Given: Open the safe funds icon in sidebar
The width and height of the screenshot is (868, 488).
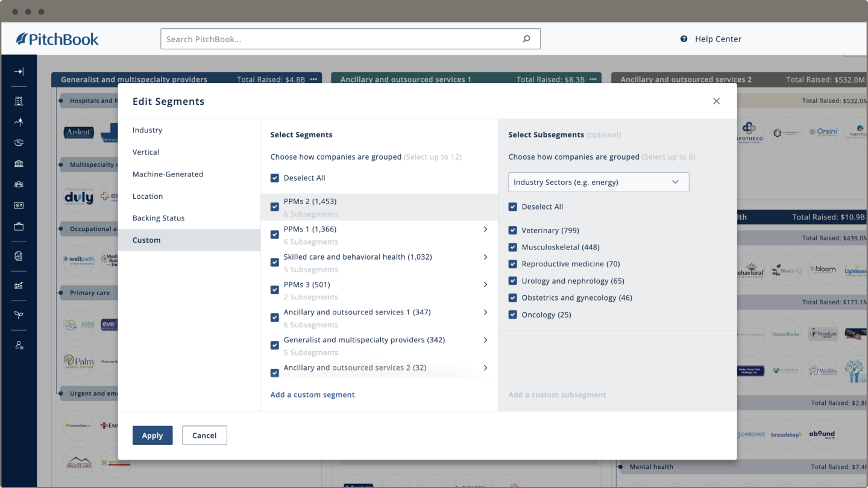Looking at the screenshot, I should click(x=19, y=205).
